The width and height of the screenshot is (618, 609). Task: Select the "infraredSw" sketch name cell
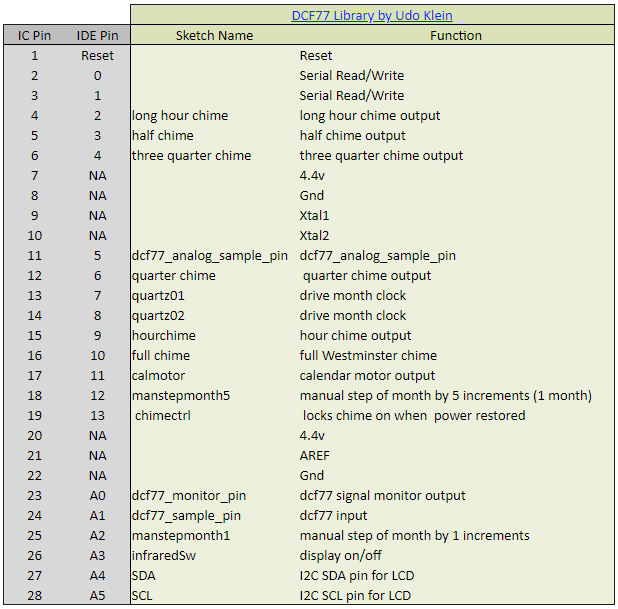click(165, 555)
